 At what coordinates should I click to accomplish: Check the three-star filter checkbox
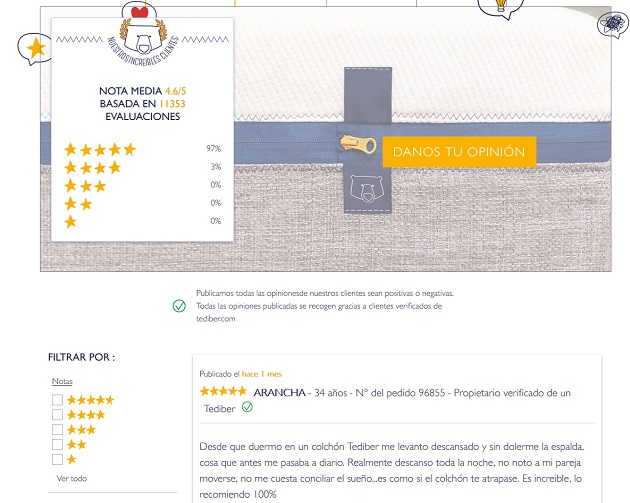(x=57, y=429)
